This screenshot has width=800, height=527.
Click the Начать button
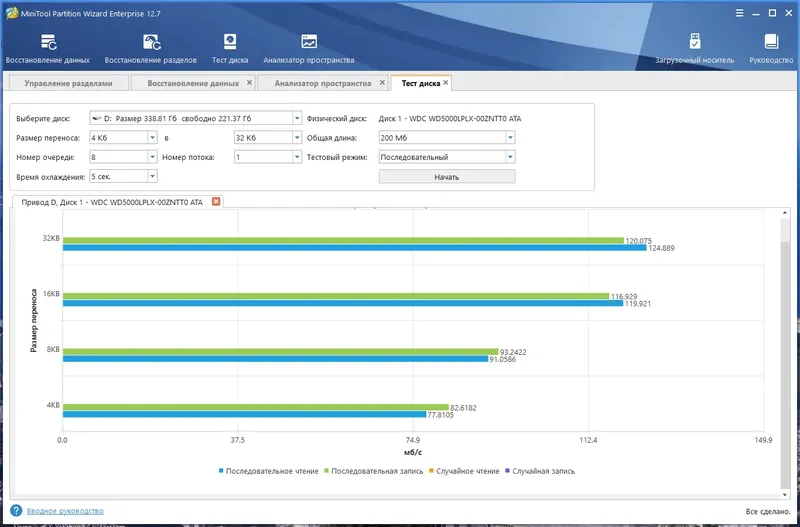(x=447, y=177)
